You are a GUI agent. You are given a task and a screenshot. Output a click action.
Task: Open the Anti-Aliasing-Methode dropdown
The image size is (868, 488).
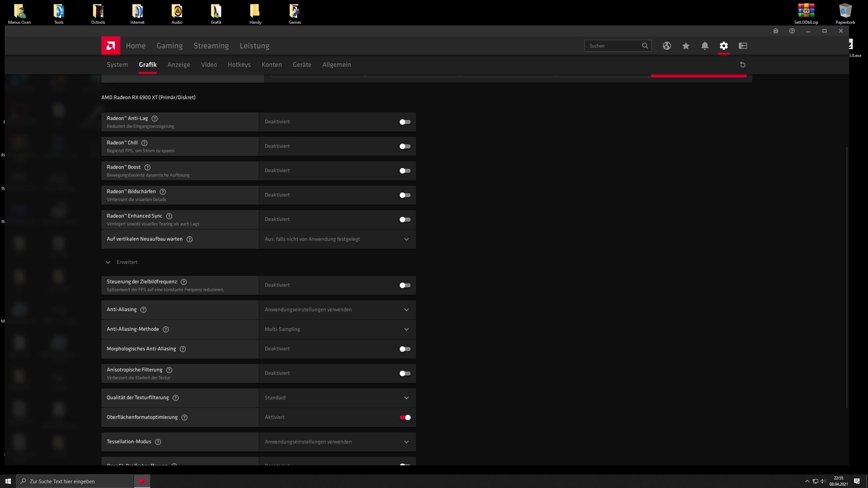point(337,329)
